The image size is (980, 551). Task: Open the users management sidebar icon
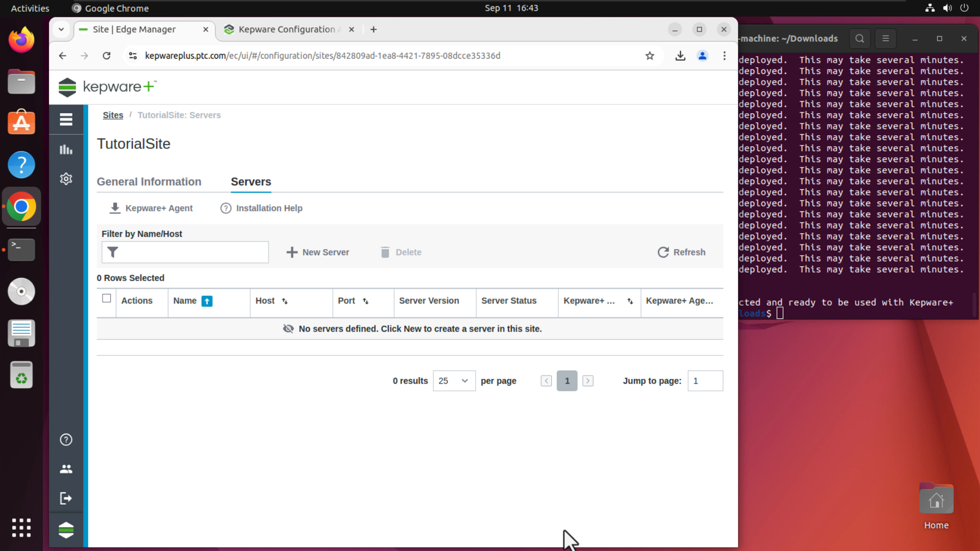point(66,469)
